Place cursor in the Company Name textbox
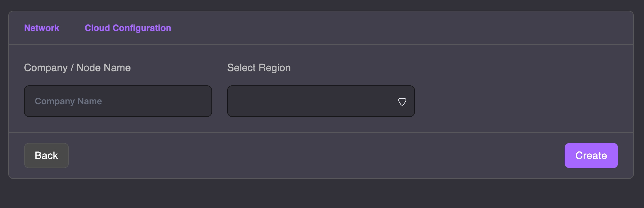The width and height of the screenshot is (644, 208). click(118, 101)
